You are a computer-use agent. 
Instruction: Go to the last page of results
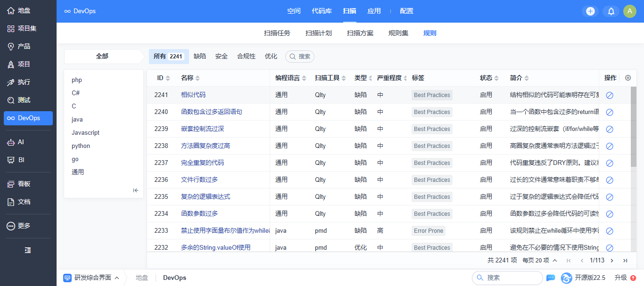coord(625,260)
